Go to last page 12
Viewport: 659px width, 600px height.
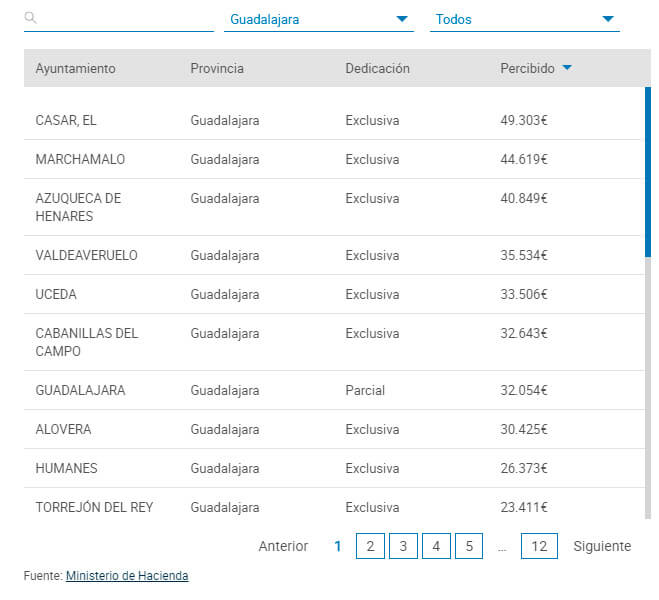pos(539,546)
